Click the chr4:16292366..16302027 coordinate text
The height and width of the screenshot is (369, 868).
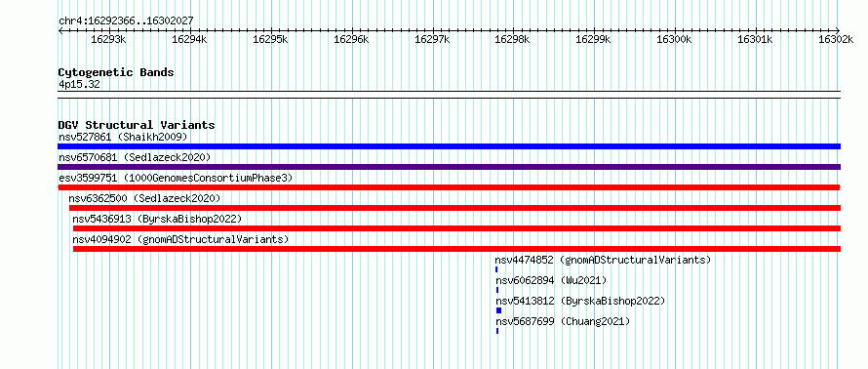[126, 21]
